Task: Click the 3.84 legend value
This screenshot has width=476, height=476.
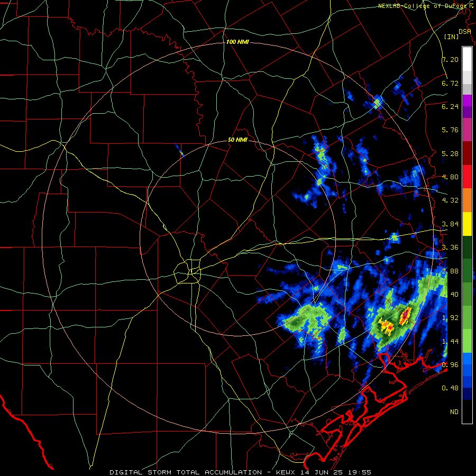Action: tap(450, 224)
